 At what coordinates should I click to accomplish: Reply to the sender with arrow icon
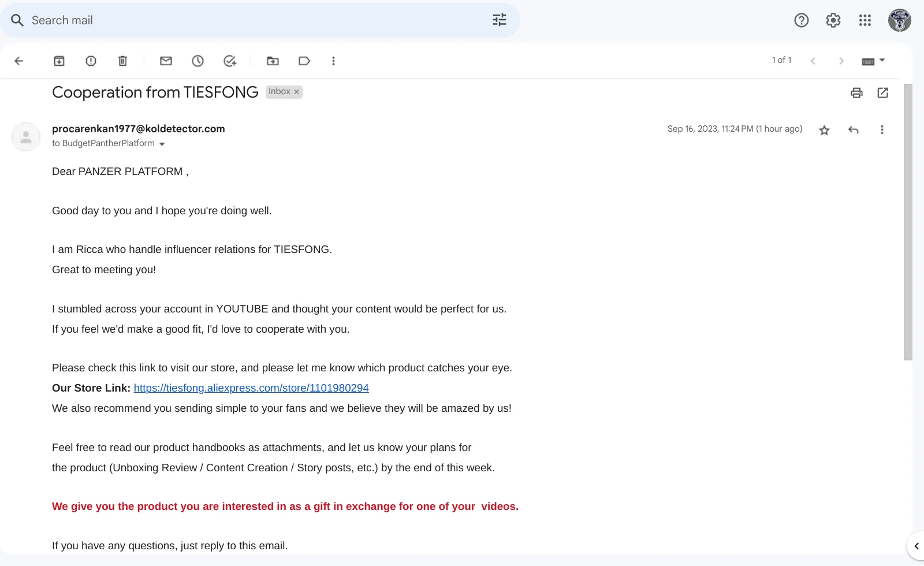[853, 130]
